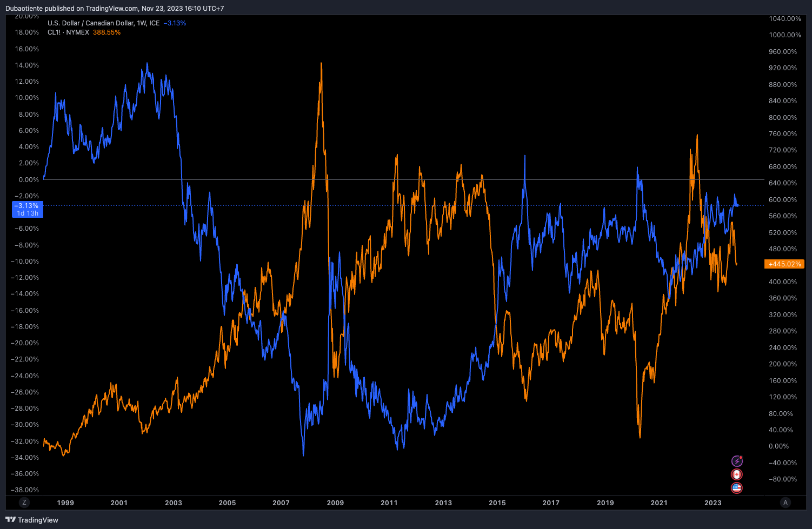The image size is (812, 529).
Task: Click the 400.00% label on right scale
Action: 783,282
